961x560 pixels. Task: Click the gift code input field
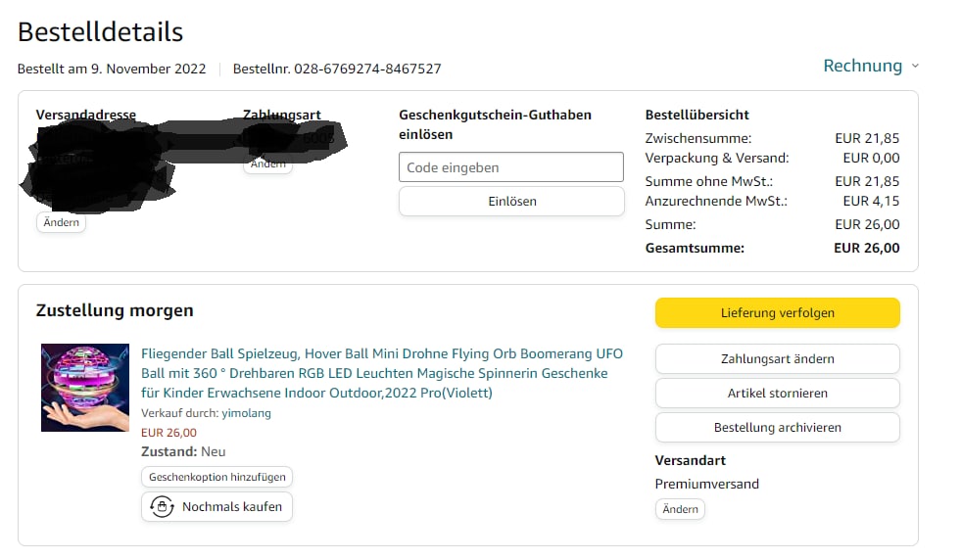(511, 167)
